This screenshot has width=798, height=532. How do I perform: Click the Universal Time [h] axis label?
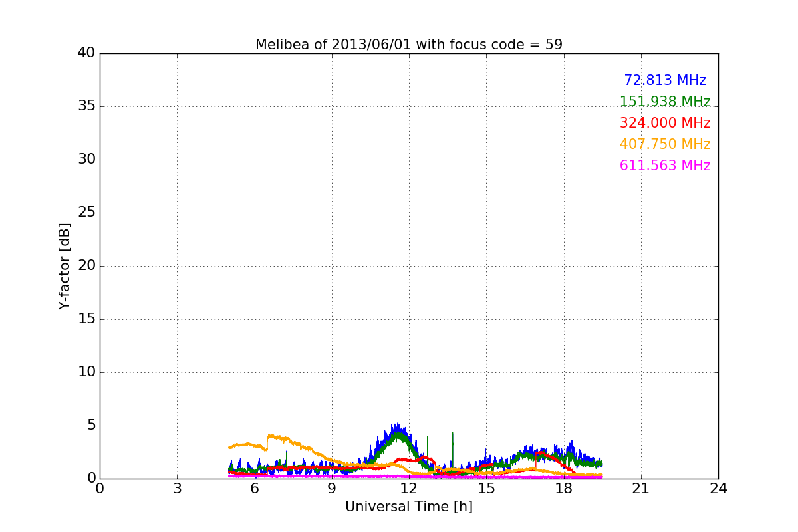pos(409,507)
